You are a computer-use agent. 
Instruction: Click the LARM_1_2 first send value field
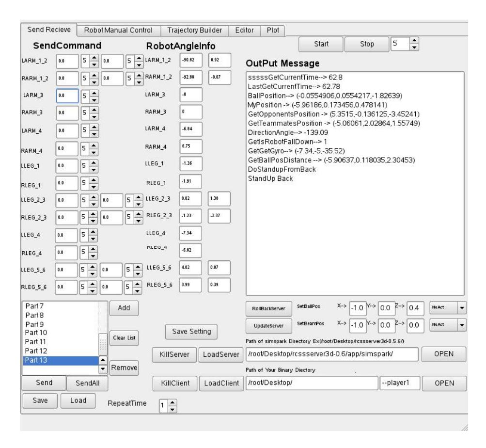pos(67,61)
